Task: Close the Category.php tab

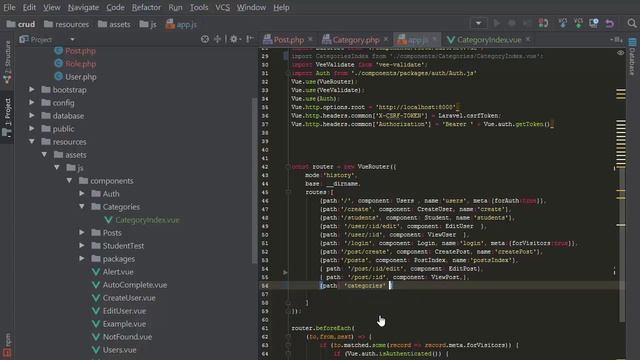Action: [386, 39]
